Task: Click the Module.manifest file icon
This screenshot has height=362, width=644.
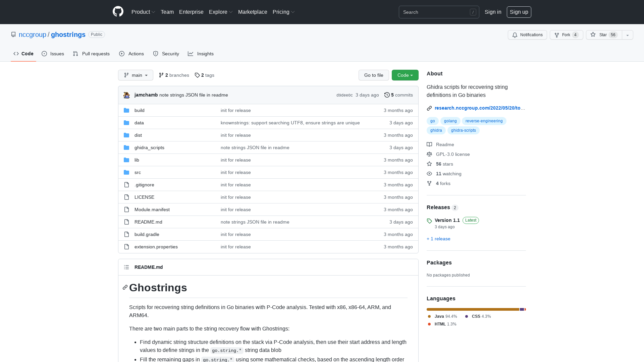Action: point(126,209)
